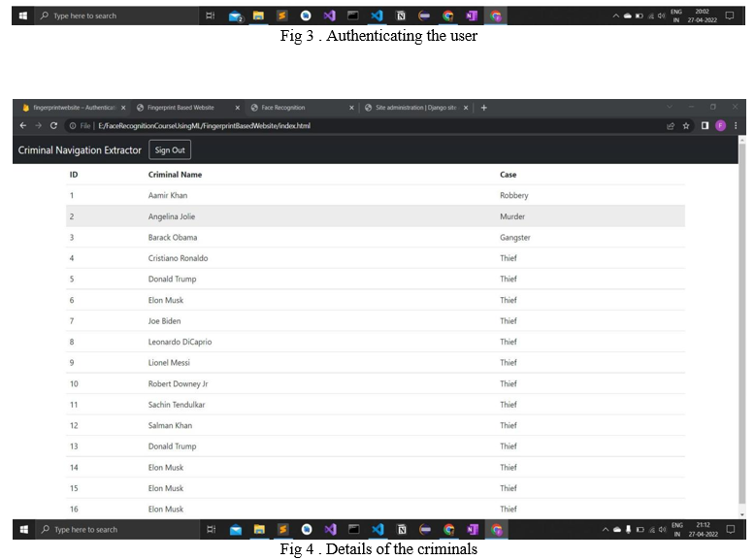Click the page's vertical scrollbar
The image size is (755, 560).
tap(742, 323)
